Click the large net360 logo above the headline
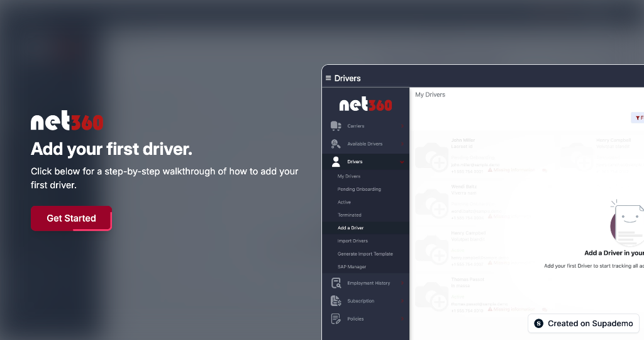 (x=67, y=120)
